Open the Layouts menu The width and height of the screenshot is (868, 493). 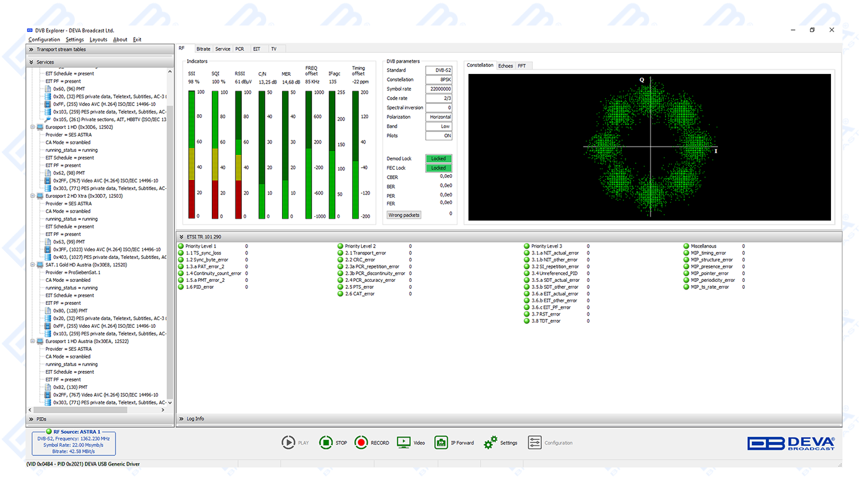point(98,40)
